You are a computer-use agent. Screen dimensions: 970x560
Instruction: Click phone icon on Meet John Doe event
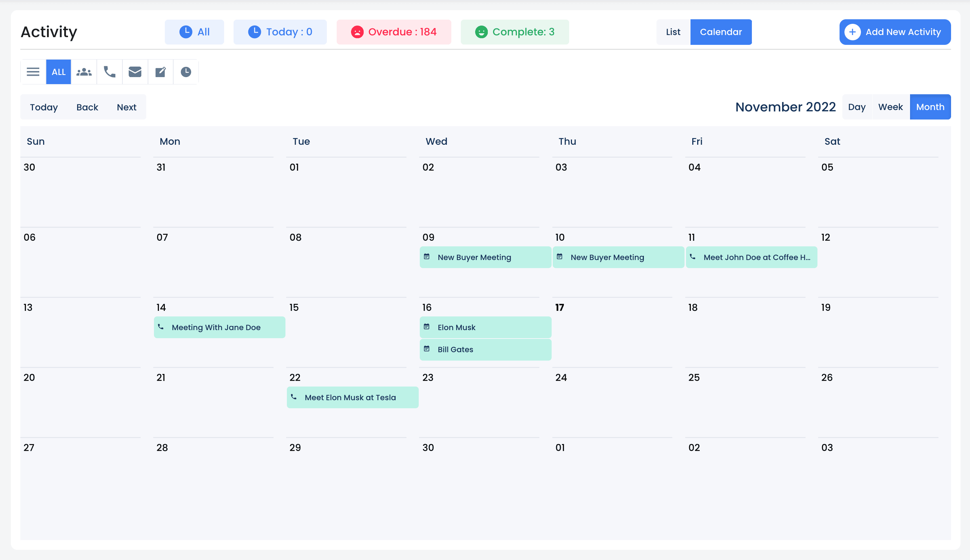pos(693,257)
